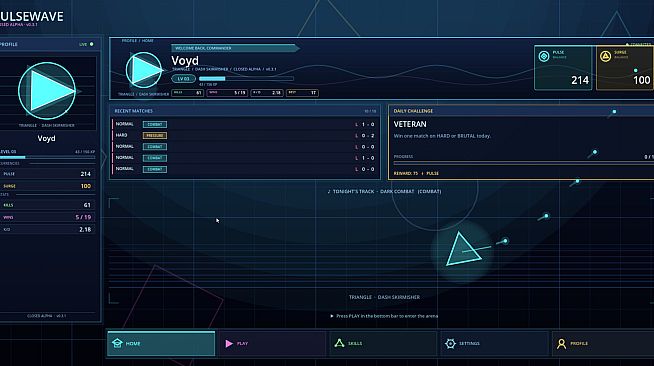
Task: Click the Kills 61 row in sidebar
Action: point(48,205)
